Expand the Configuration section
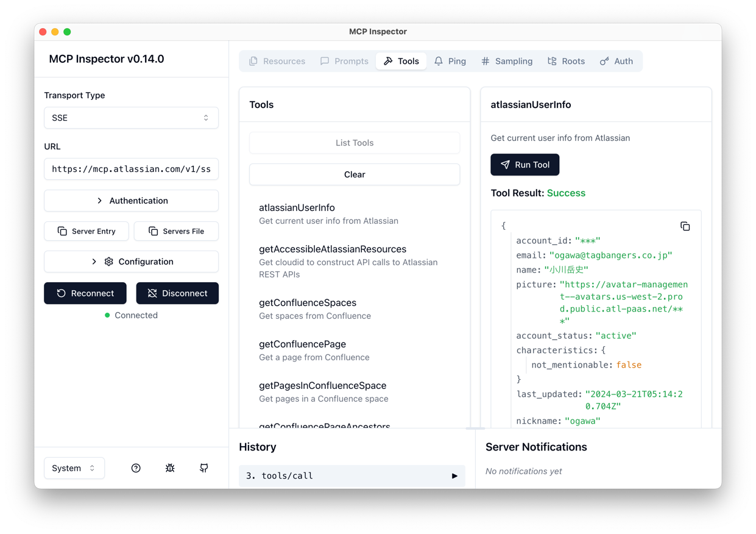Viewport: 756px width, 534px height. click(132, 262)
